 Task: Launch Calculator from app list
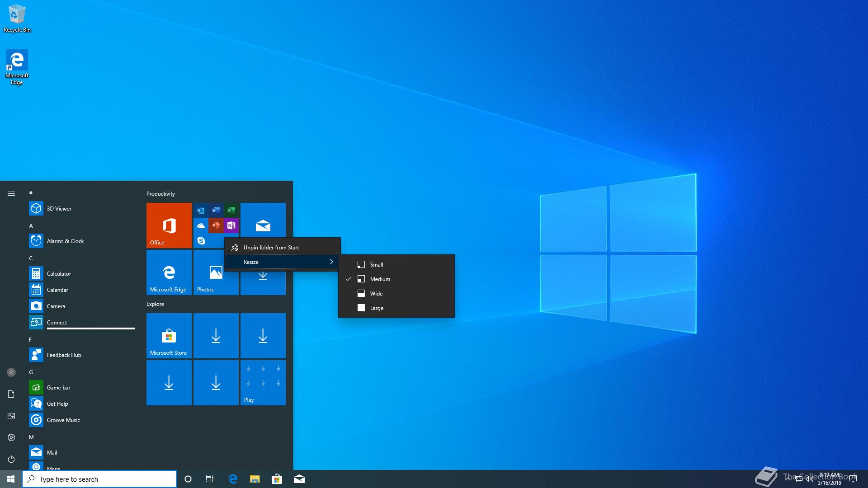(x=82, y=273)
